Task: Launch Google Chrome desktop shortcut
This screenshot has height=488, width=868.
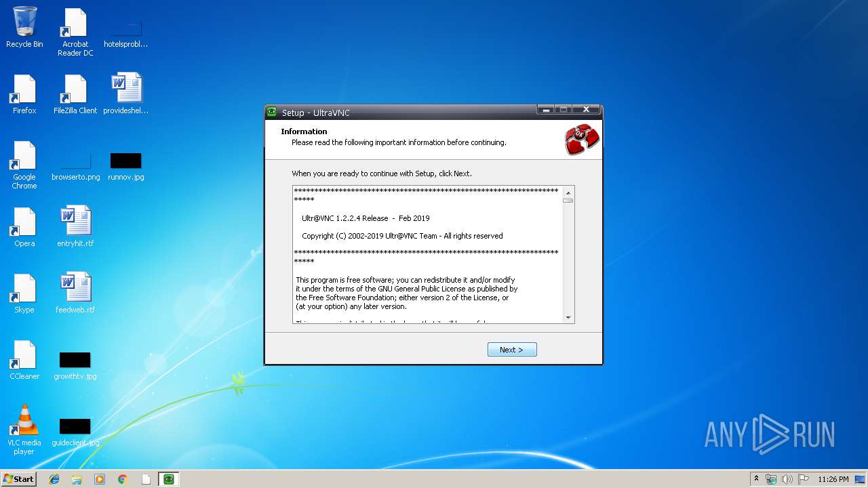Action: (24, 165)
